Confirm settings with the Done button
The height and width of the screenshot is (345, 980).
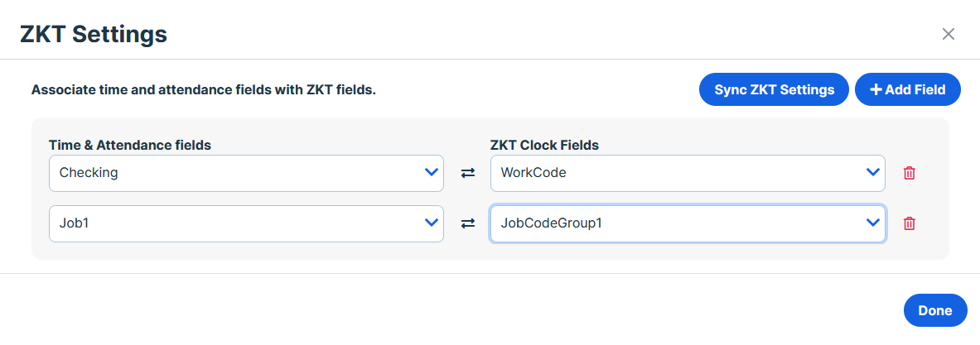(935, 310)
